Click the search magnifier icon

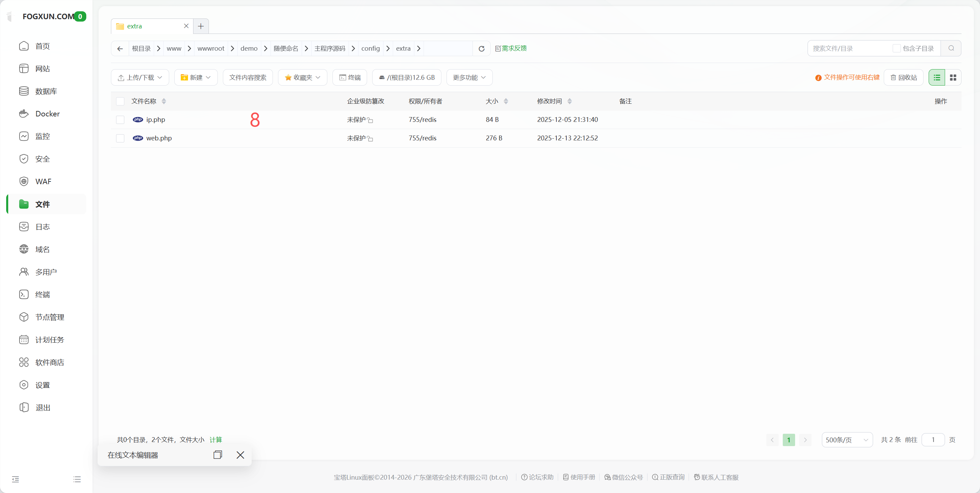tap(951, 48)
